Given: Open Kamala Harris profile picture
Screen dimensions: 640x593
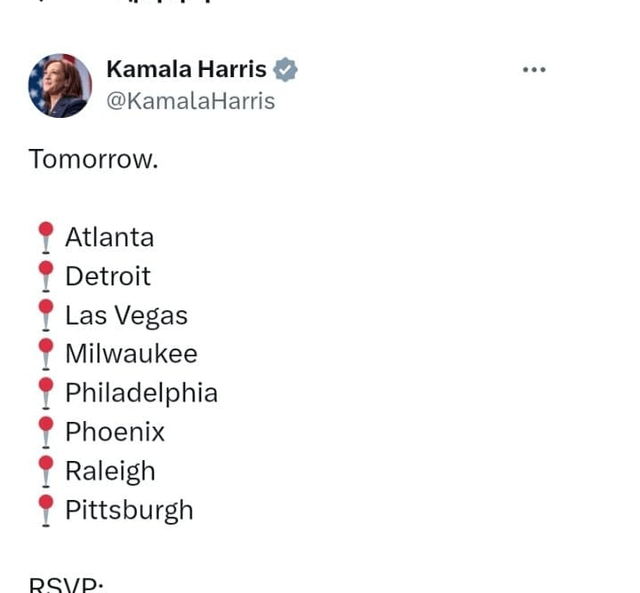Looking at the screenshot, I should (x=60, y=85).
